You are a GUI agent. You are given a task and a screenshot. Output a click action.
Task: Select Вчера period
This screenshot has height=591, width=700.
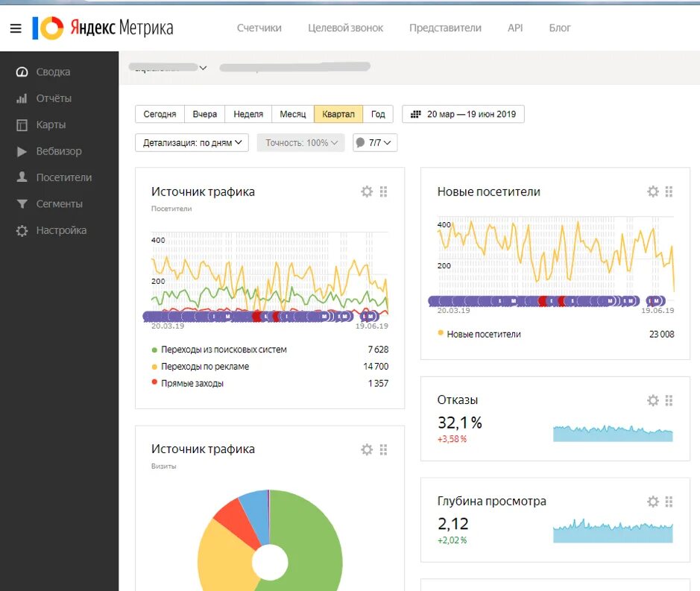[x=205, y=114]
